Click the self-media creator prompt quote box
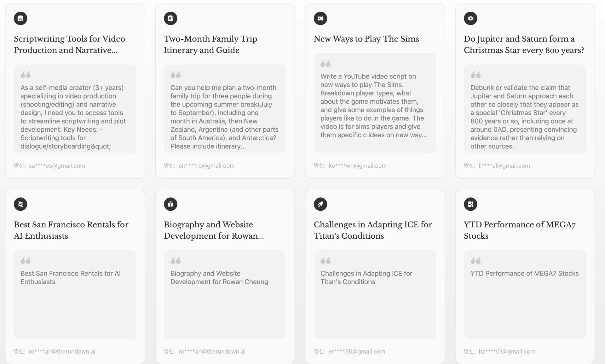 pos(75,109)
